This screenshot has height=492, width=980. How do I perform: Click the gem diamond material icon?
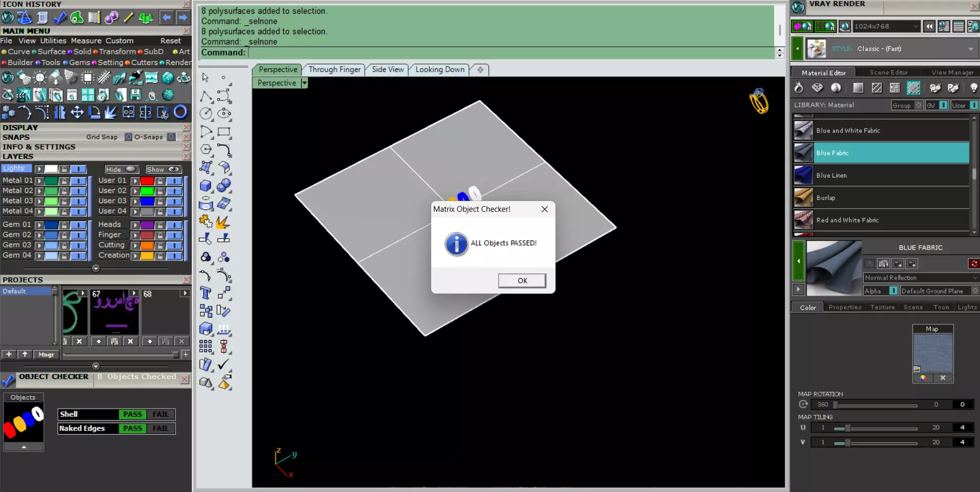pyautogui.click(x=817, y=88)
